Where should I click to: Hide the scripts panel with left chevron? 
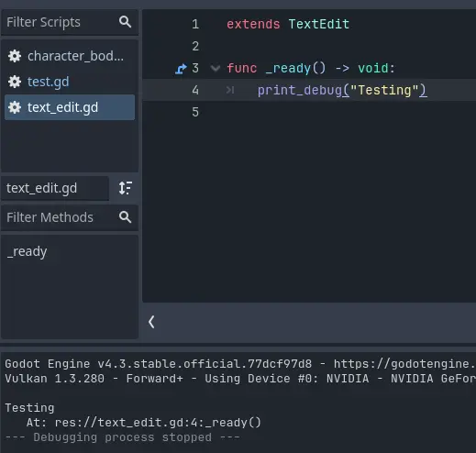(x=151, y=322)
